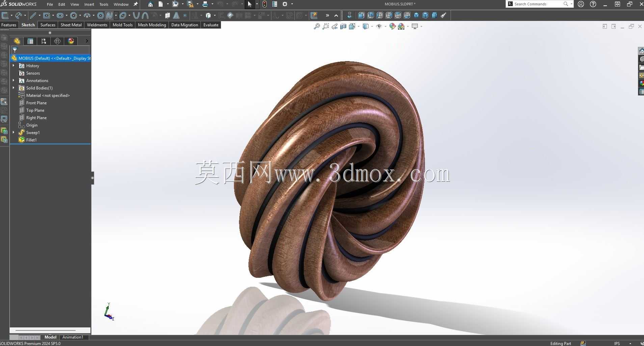Open View Settings monitor icon
Screen dimensions: 644x346
tap(415, 26)
